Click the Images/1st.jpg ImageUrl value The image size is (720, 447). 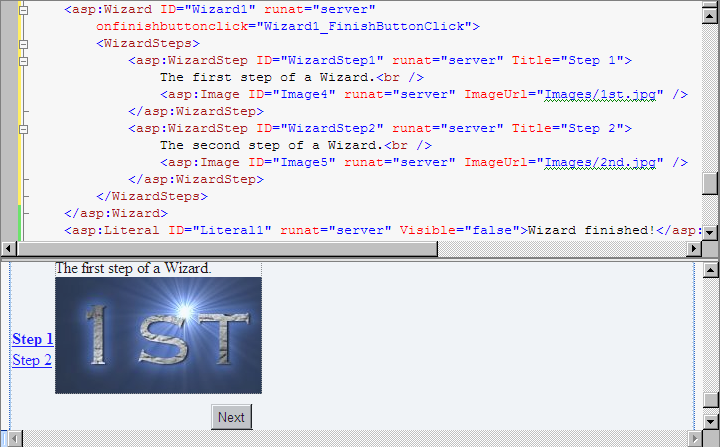pos(600,95)
